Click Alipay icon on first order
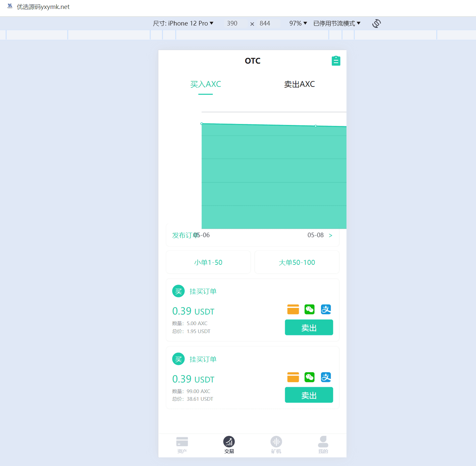Screen dimensions: 476x466 326,310
